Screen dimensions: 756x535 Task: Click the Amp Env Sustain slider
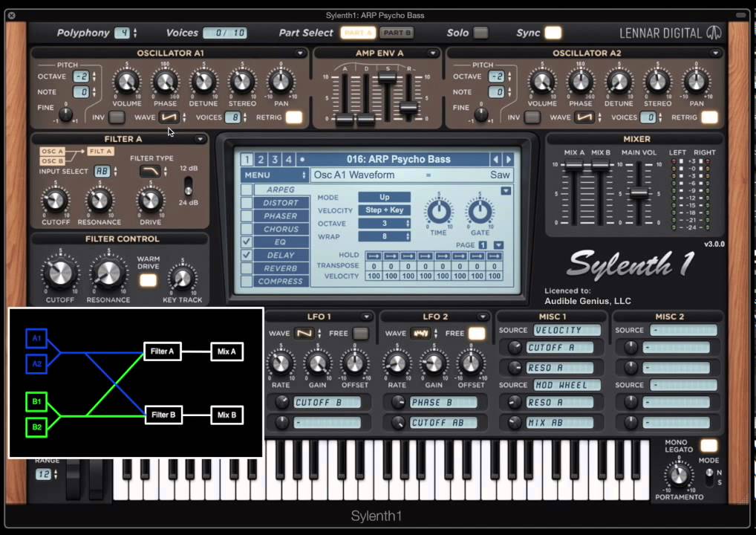point(387,78)
